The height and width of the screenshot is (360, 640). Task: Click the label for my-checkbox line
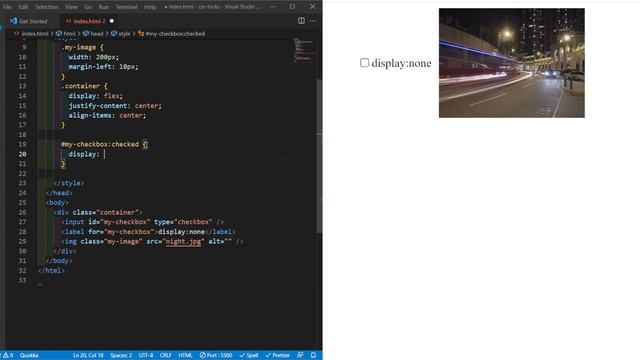pos(149,231)
